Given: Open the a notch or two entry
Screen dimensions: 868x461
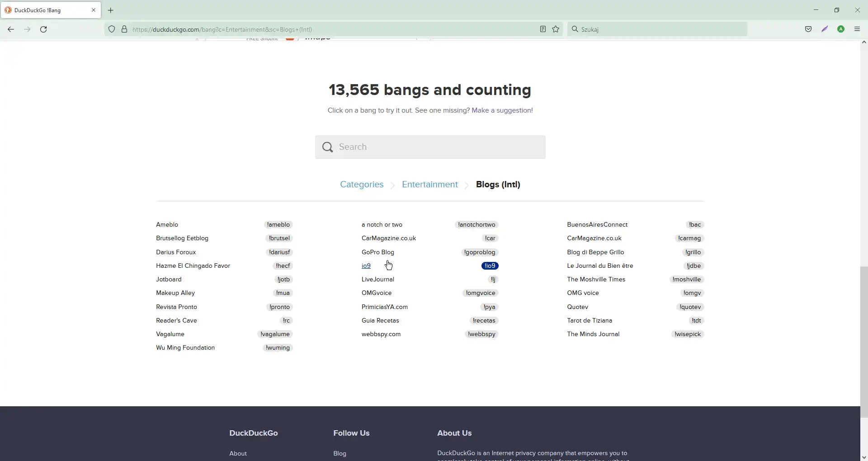Looking at the screenshot, I should pos(382,225).
